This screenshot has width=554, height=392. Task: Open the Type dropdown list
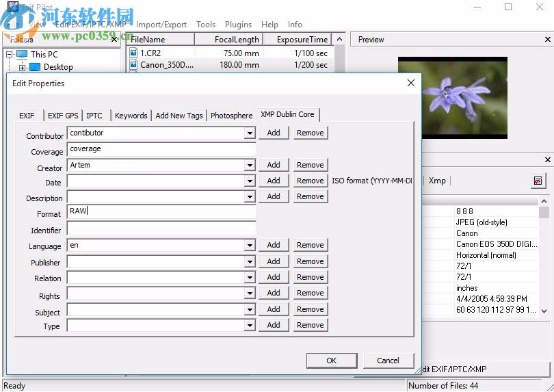250,325
